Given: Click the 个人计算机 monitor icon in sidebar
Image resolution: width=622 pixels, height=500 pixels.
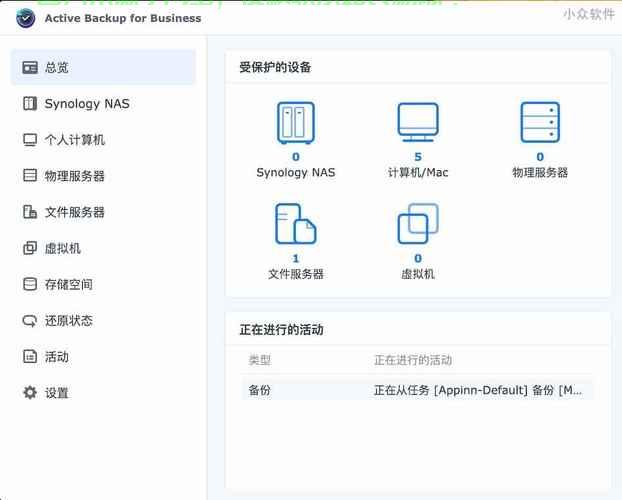Looking at the screenshot, I should coord(30,140).
